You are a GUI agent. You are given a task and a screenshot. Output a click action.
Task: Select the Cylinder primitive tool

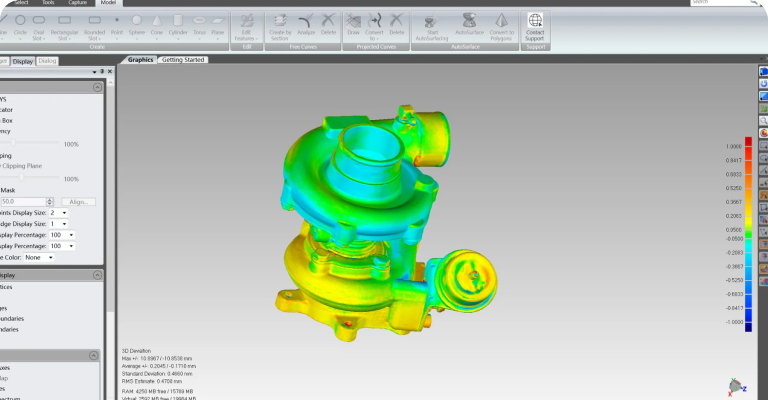(x=177, y=24)
